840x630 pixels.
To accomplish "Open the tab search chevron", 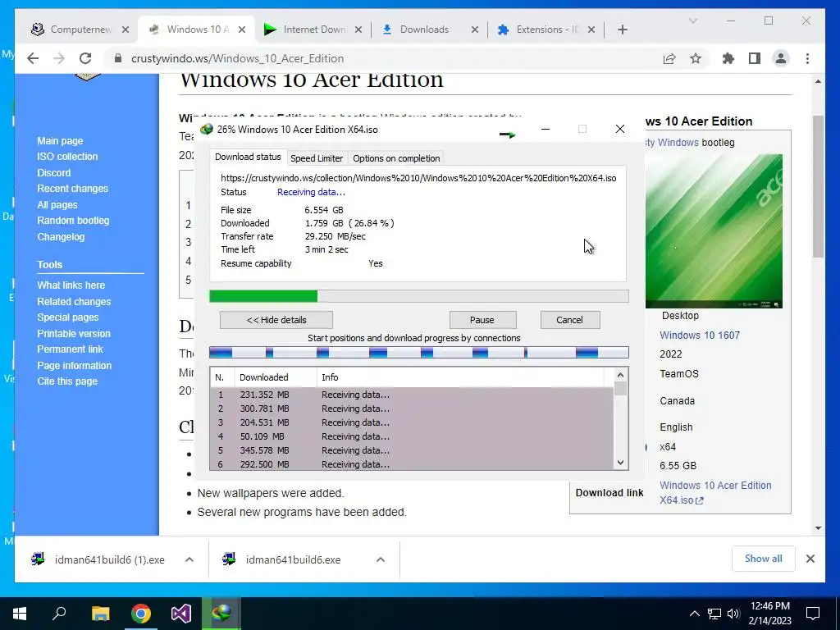I will (x=692, y=21).
